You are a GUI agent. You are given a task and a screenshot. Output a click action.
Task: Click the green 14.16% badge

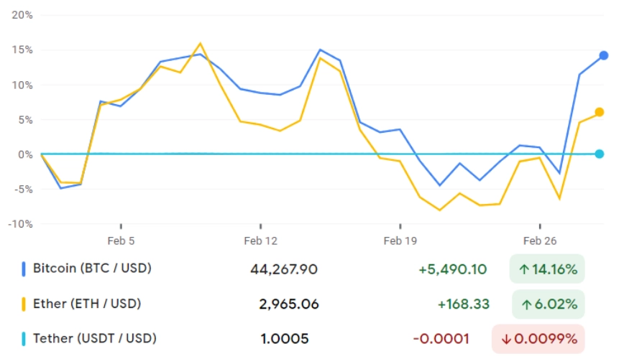click(x=547, y=269)
